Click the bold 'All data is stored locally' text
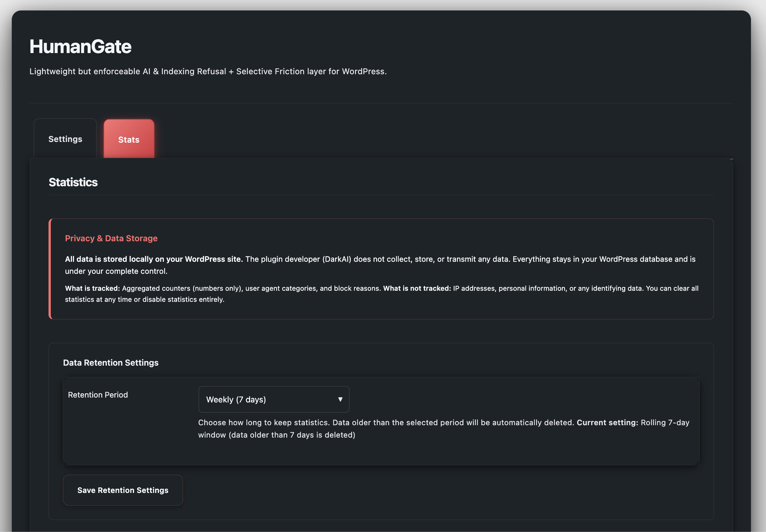Screen dimensions: 766x532 tap(154, 259)
